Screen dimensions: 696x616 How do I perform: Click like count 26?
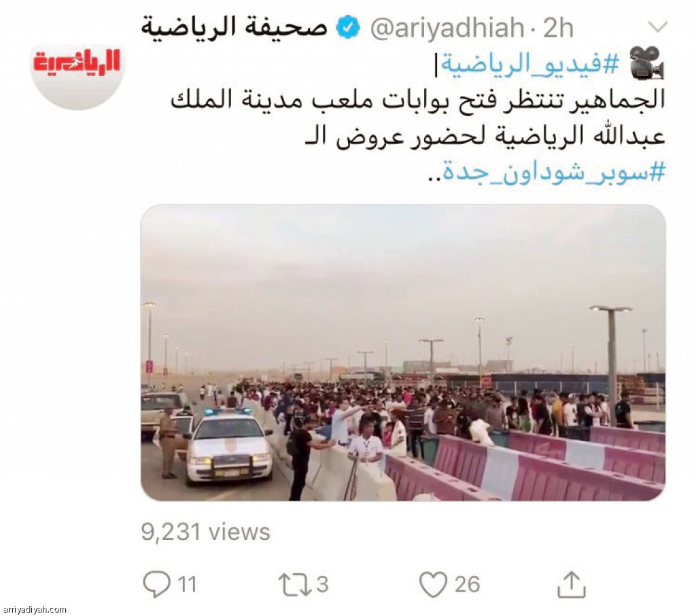468,585
